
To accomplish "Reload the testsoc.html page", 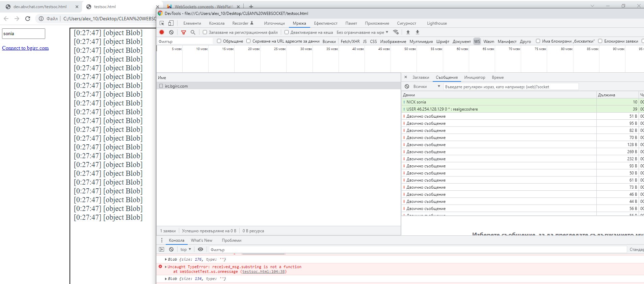I will coord(28,19).
